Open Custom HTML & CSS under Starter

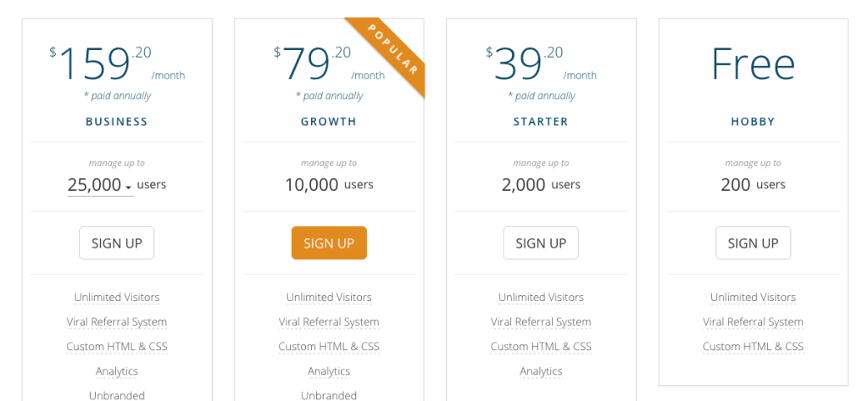[541, 347]
